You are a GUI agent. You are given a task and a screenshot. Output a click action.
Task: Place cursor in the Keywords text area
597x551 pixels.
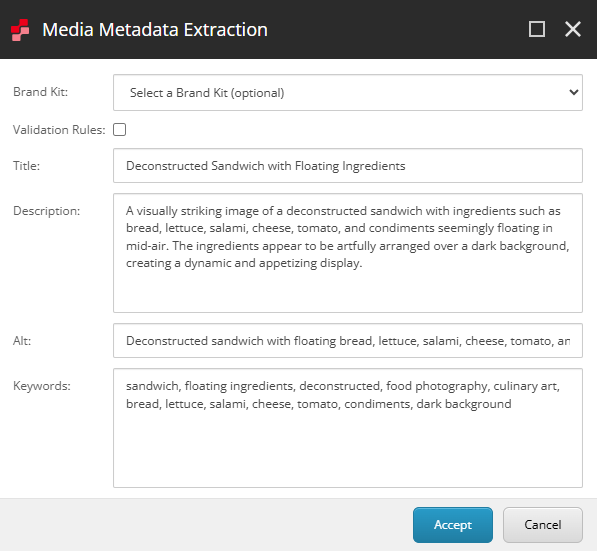click(348, 428)
